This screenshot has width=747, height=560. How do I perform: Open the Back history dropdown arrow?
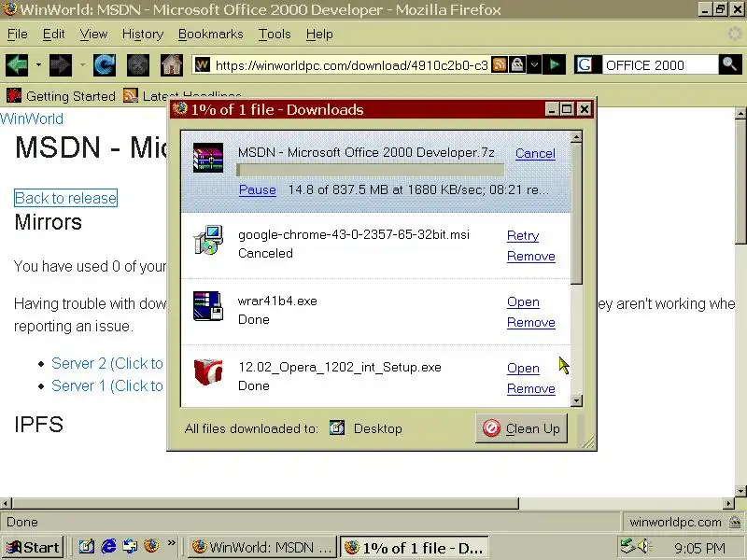[38, 64]
